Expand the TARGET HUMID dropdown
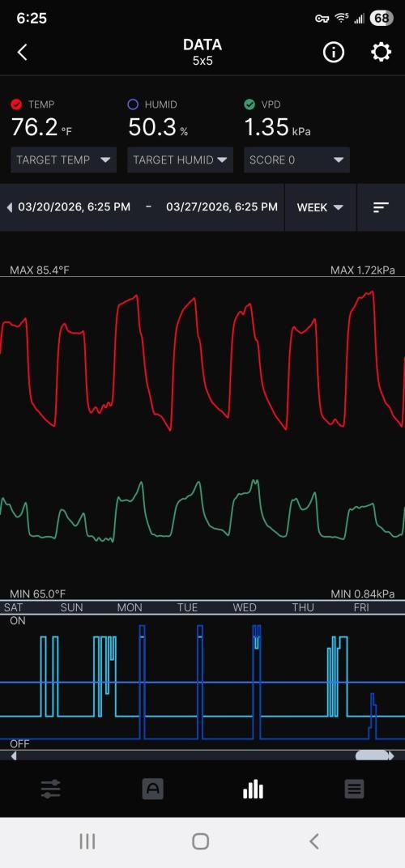Viewport: 405px width, 868px height. click(x=180, y=160)
